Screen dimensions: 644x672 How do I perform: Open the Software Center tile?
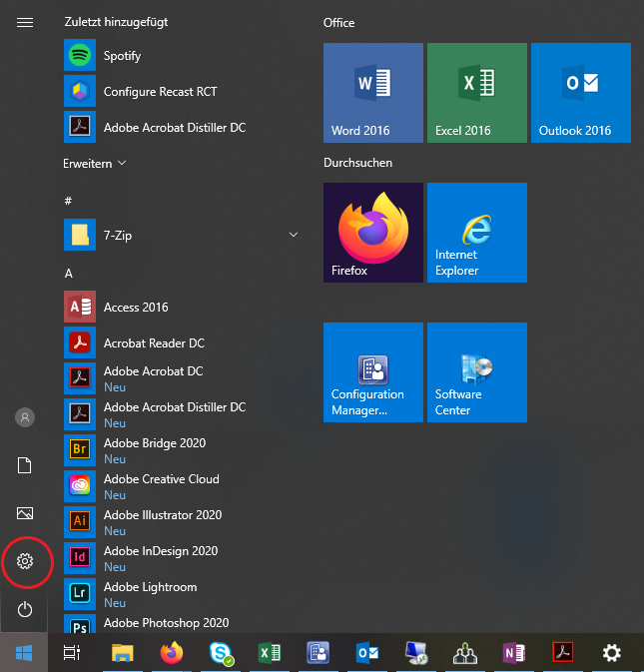(x=476, y=372)
